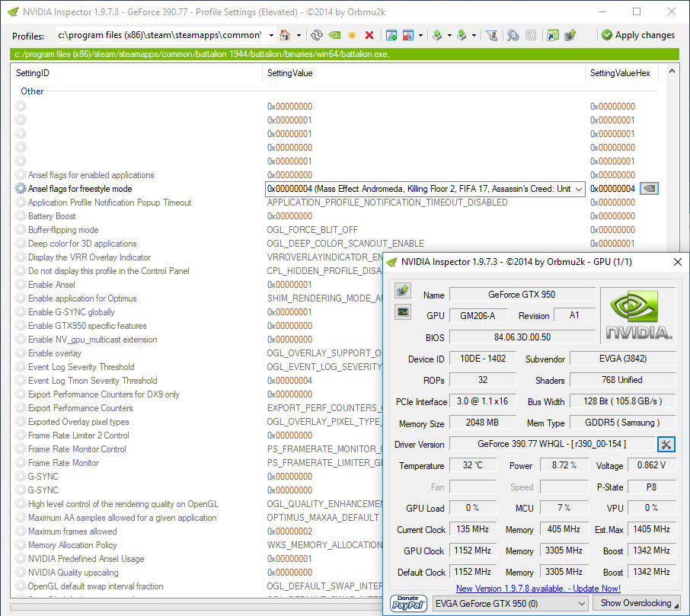This screenshot has height=616, width=690.
Task: Select Frame Rate Limiter 2 Control row
Action: 198,436
